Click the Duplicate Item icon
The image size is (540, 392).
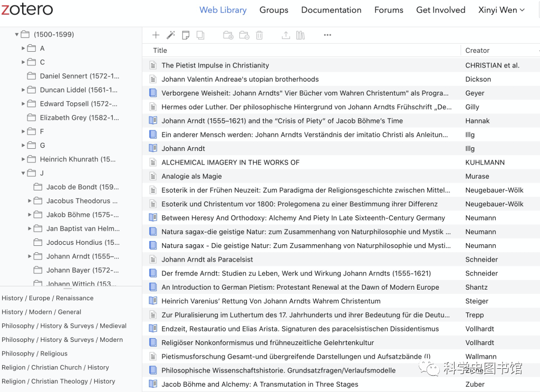200,35
